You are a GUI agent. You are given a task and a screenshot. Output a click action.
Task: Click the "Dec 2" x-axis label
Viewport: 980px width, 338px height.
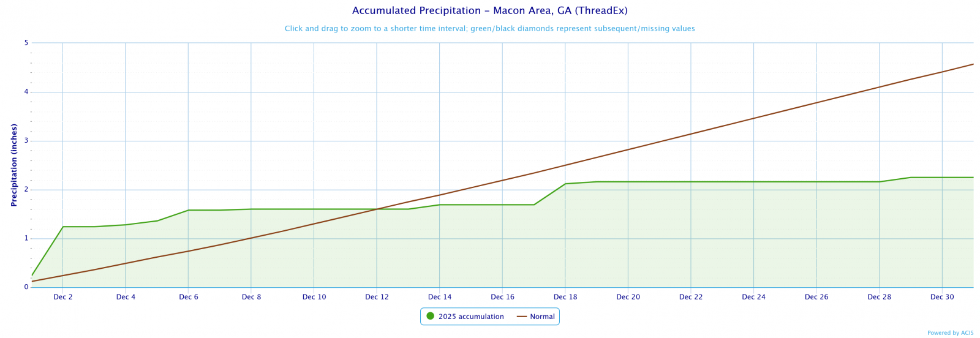[63, 297]
